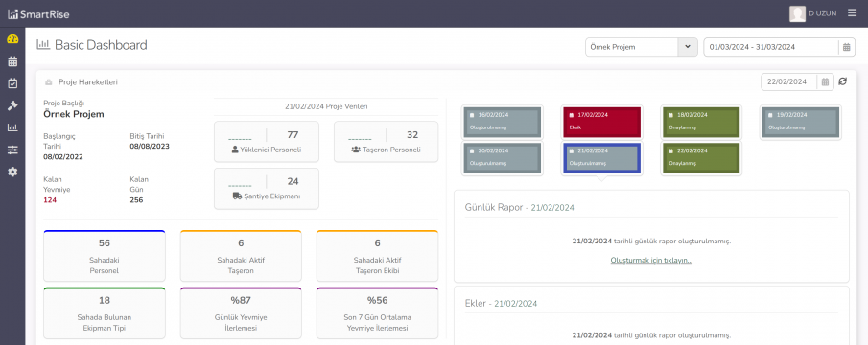The image size is (868, 345).
Task: Open the dashboard gauge icon in sidebar
Action: (12, 39)
